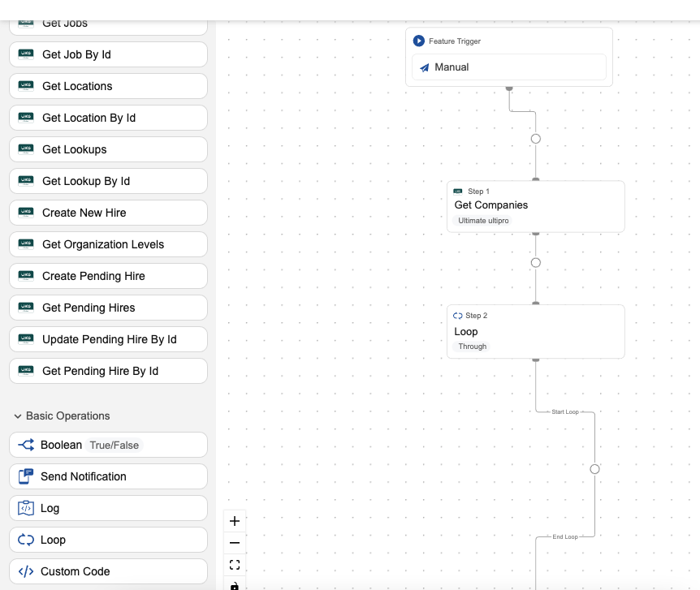The width and height of the screenshot is (700, 590).
Task: Click the Through tag on Loop node
Action: click(473, 347)
